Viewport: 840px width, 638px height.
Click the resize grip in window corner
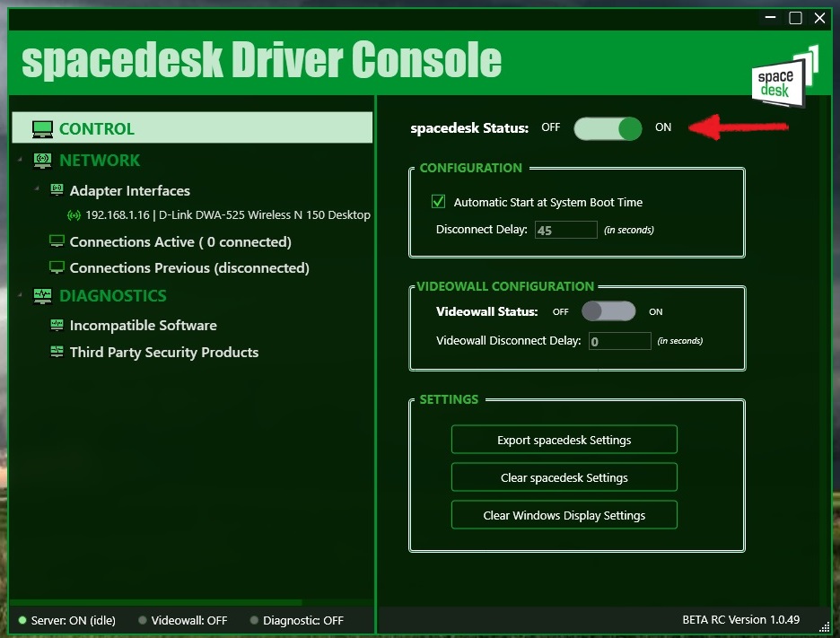pyautogui.click(x=825, y=627)
